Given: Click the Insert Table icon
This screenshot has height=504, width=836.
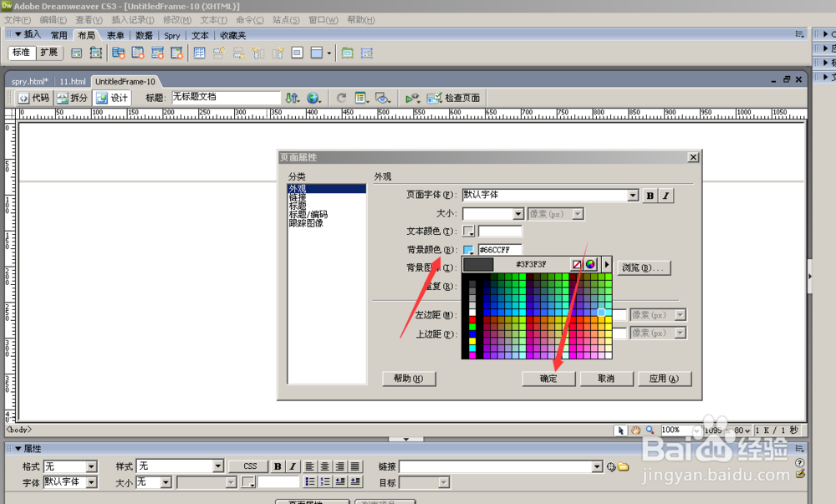Looking at the screenshot, I should [x=200, y=53].
